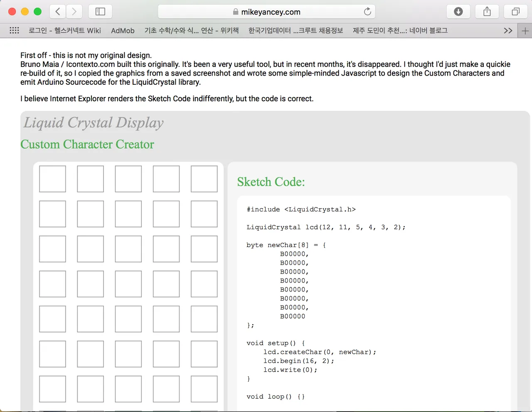Reload the mikeyancey.com page
This screenshot has width=532, height=412.
coord(367,12)
